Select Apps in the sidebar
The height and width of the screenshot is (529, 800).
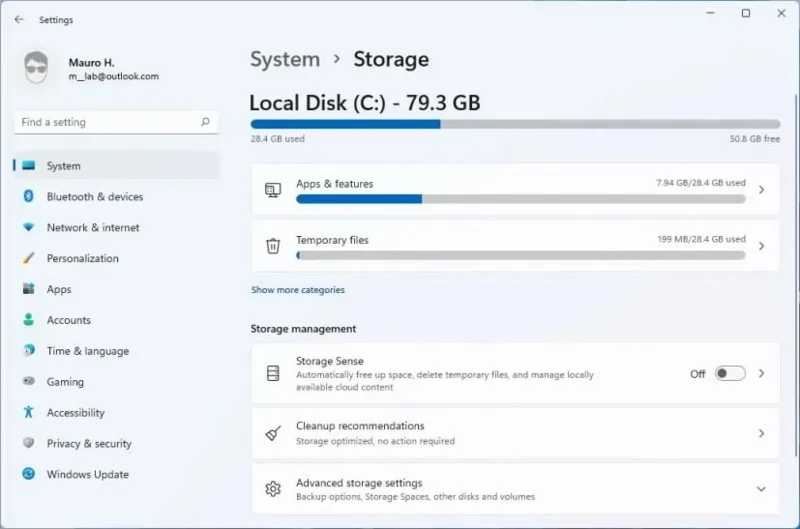(x=117, y=289)
